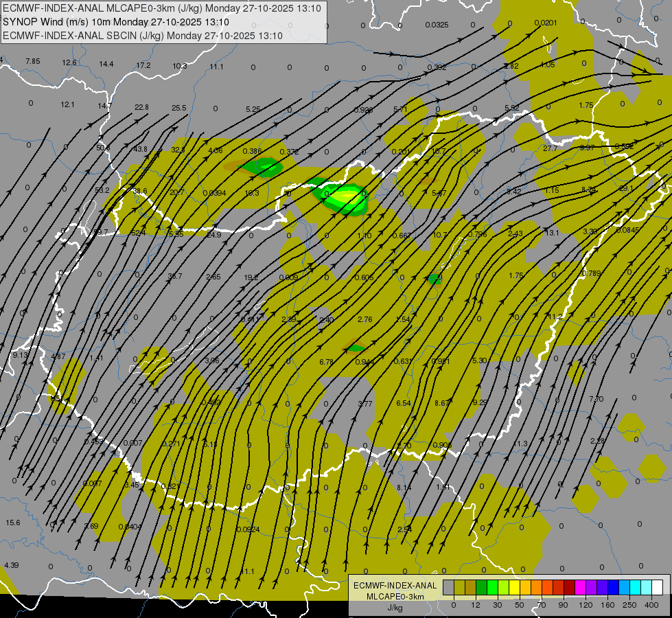Choose the cyan swatch at legend value 250
Viewport: 672px width, 618px height.
tap(635, 588)
